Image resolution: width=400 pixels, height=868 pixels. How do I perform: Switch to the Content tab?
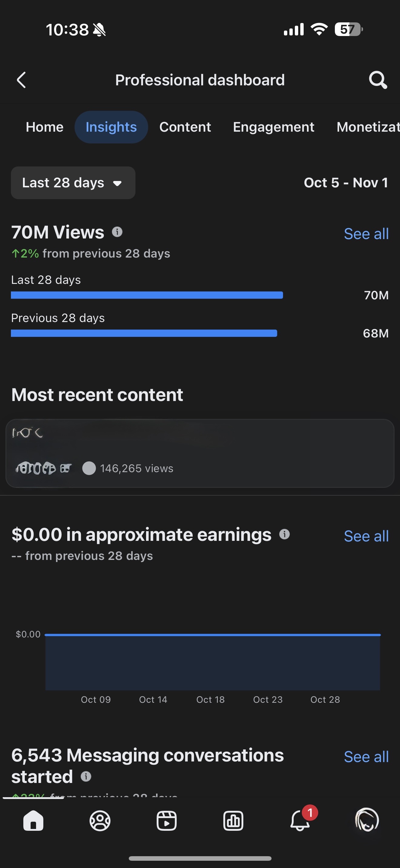185,127
